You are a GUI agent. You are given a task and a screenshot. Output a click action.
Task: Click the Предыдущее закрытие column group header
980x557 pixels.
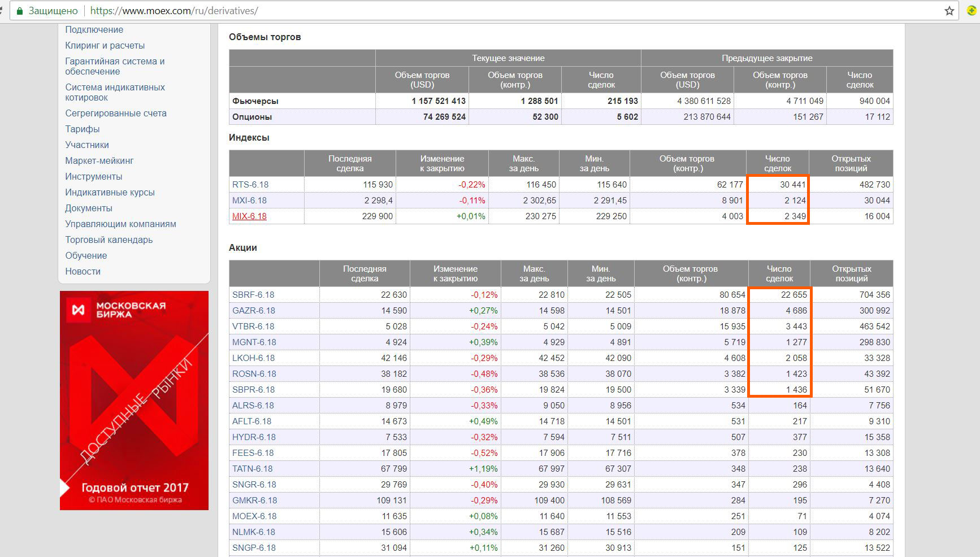coord(767,58)
